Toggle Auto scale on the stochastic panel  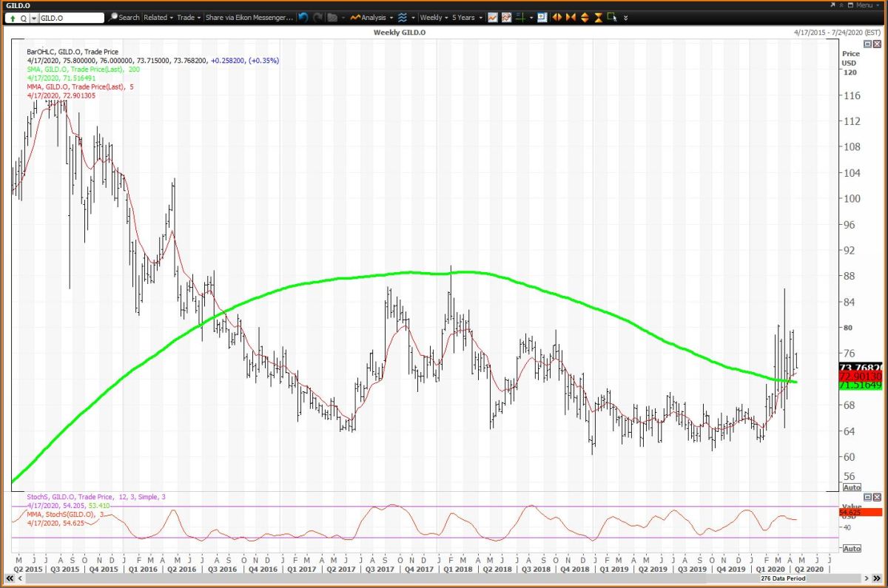(x=852, y=548)
